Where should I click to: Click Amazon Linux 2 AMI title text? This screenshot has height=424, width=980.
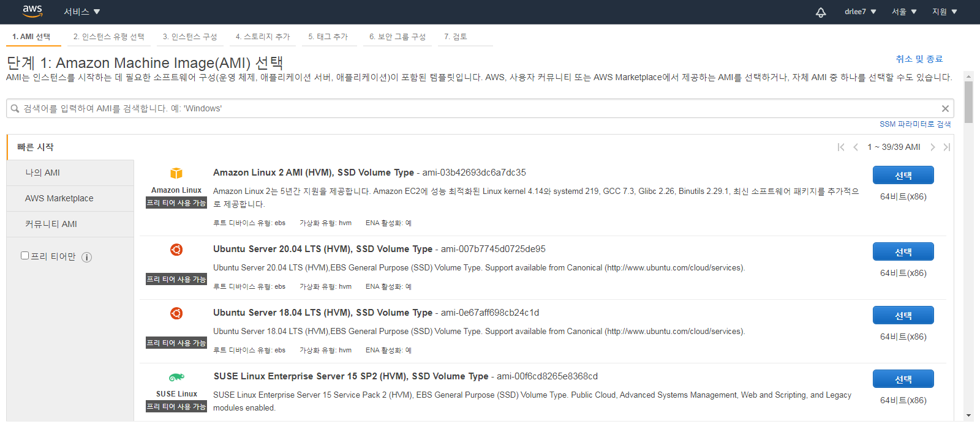coord(314,173)
